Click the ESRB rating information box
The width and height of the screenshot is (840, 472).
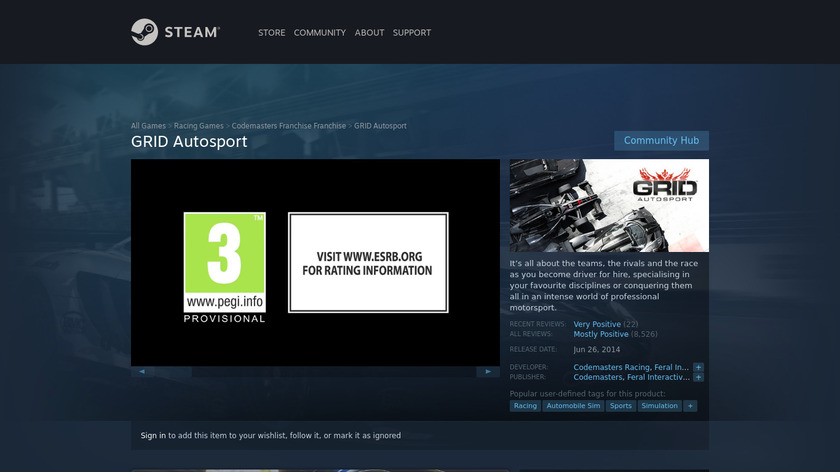tap(368, 263)
